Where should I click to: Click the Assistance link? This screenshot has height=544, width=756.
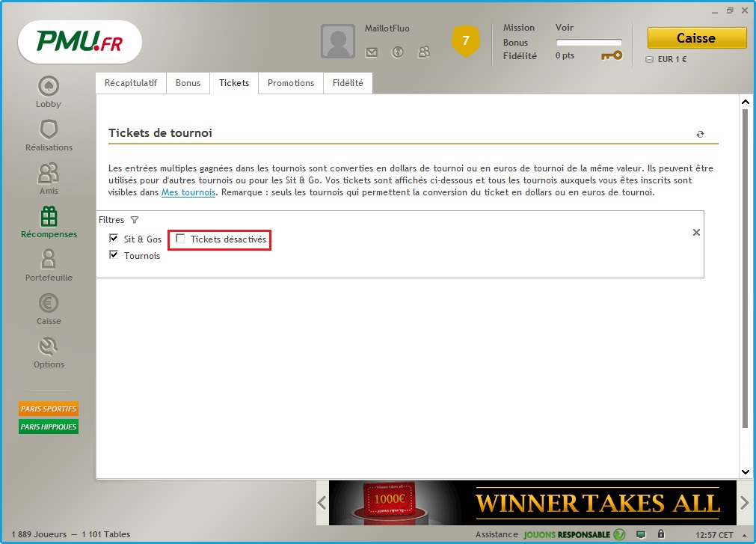click(497, 534)
